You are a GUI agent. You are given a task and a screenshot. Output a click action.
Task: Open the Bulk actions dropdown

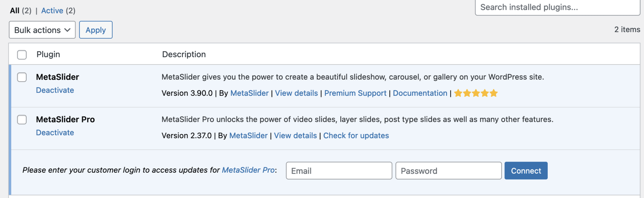pos(42,30)
